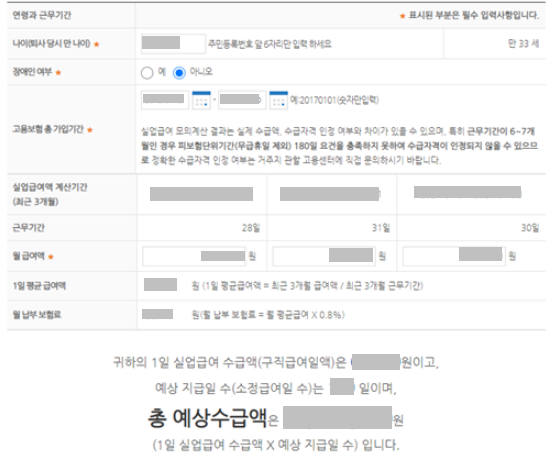Image resolution: width=550 pixels, height=462 pixels.
Task: Click the '나이(퇴사 당시 만 나이)' label
Action: click(x=52, y=43)
